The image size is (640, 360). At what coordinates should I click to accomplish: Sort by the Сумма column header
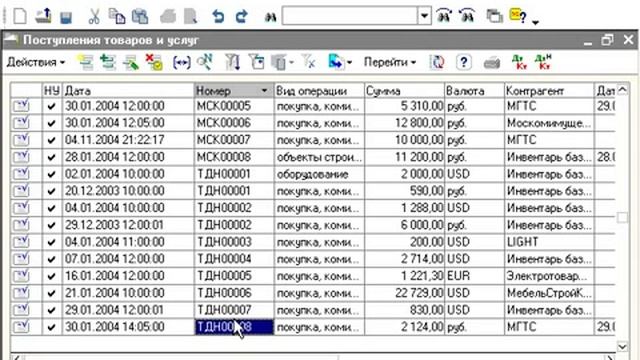click(404, 91)
